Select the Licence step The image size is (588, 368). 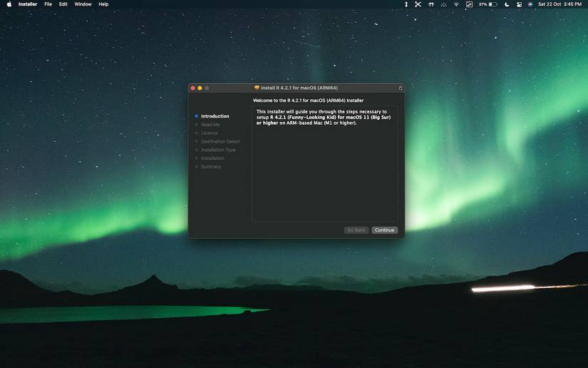click(x=210, y=133)
